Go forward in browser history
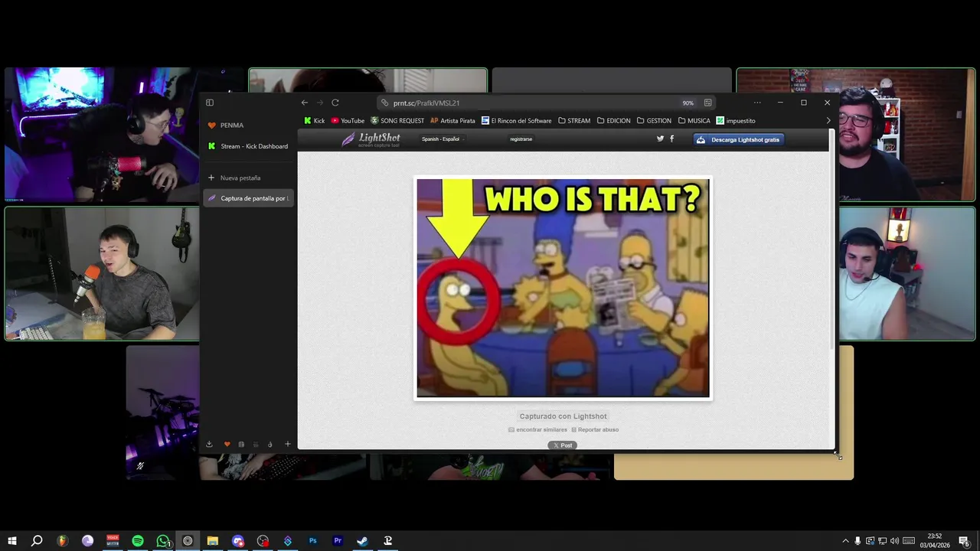Screen dimensions: 980x551 tap(320, 103)
